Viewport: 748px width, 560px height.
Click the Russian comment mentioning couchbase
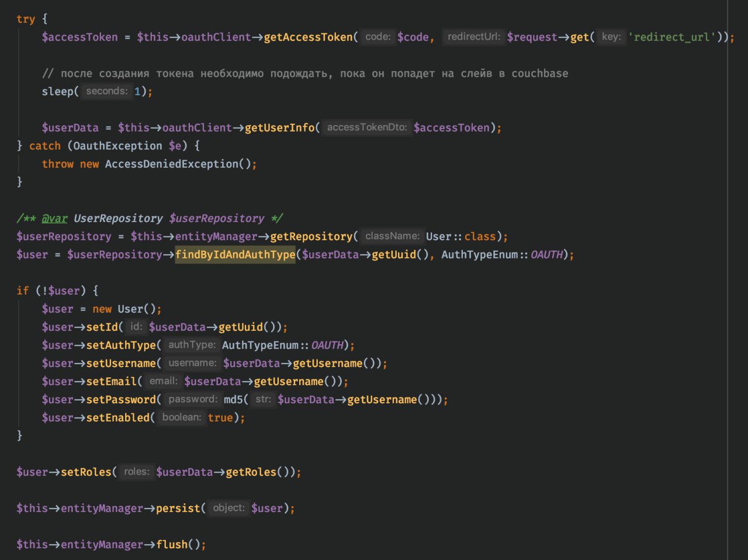tap(305, 74)
